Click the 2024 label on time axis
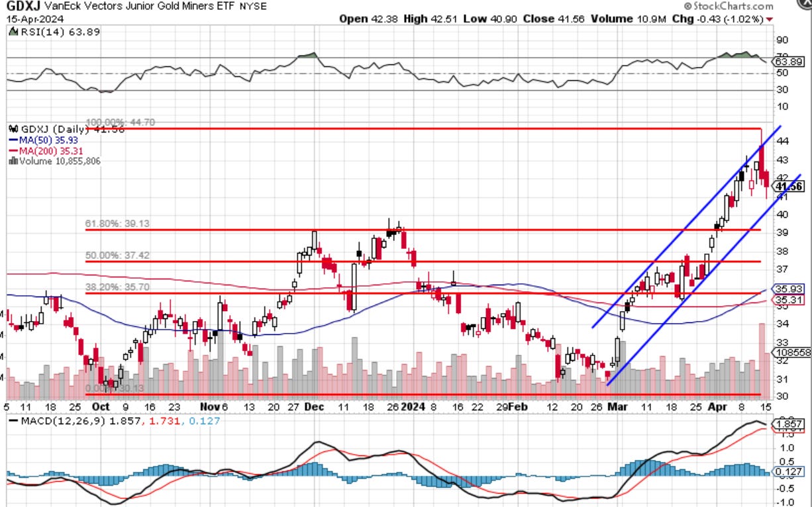The height and width of the screenshot is (507, 812). [x=415, y=406]
